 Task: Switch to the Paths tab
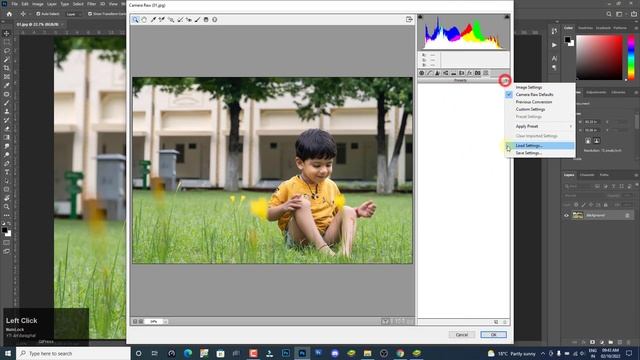(x=604, y=175)
